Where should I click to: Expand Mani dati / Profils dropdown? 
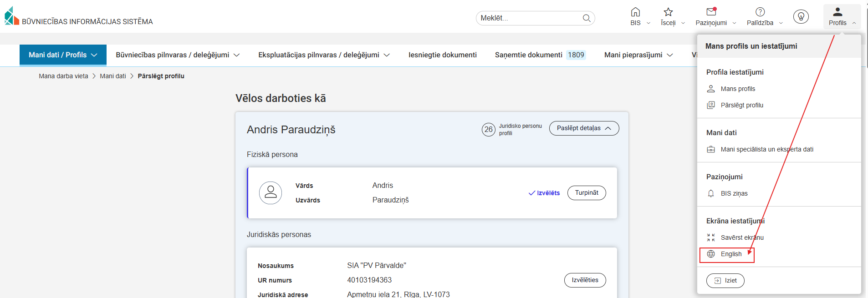point(63,55)
